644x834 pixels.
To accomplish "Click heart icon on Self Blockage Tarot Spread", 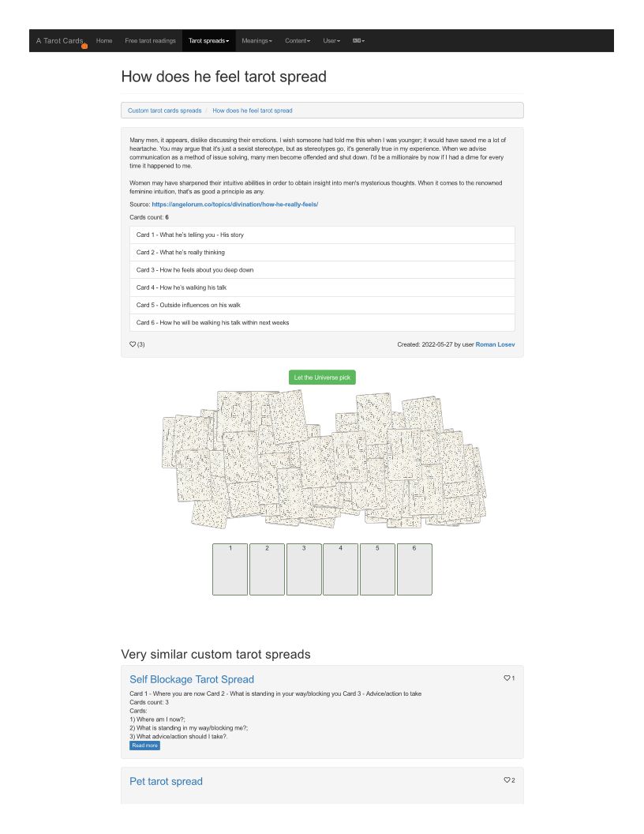I will pos(507,678).
